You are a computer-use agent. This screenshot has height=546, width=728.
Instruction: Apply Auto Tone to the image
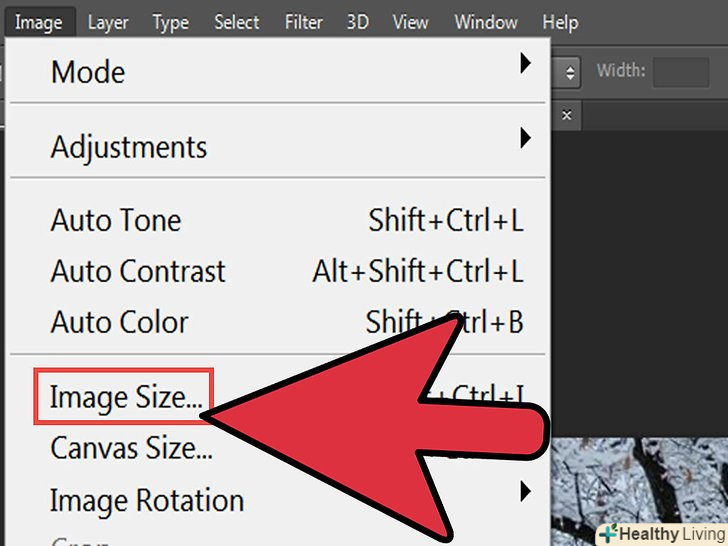tap(116, 220)
